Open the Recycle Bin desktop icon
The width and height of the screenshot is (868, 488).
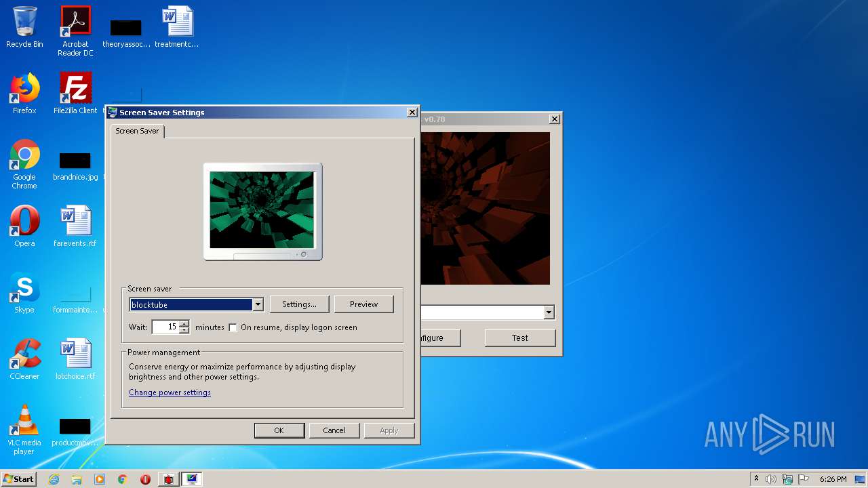pos(24,28)
